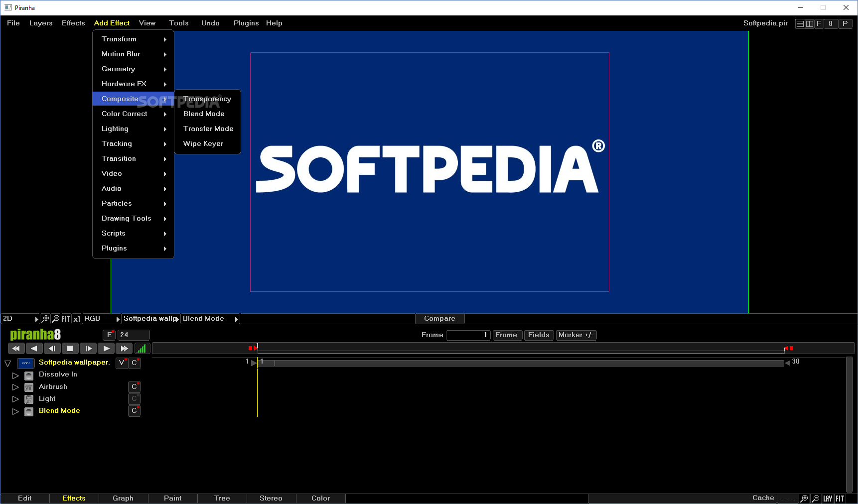Switch to the Paint tab
This screenshot has height=504, width=858.
pyautogui.click(x=173, y=499)
